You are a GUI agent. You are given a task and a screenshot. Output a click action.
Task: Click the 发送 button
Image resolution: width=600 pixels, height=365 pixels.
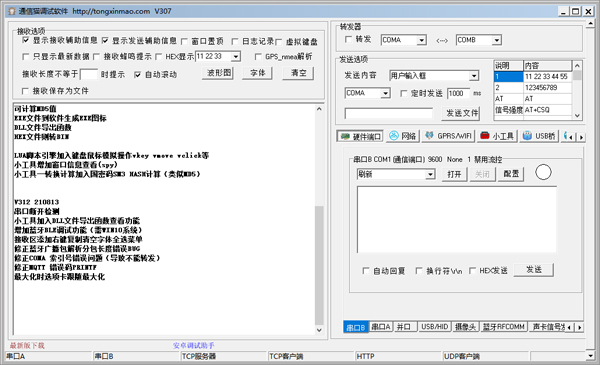(x=533, y=270)
